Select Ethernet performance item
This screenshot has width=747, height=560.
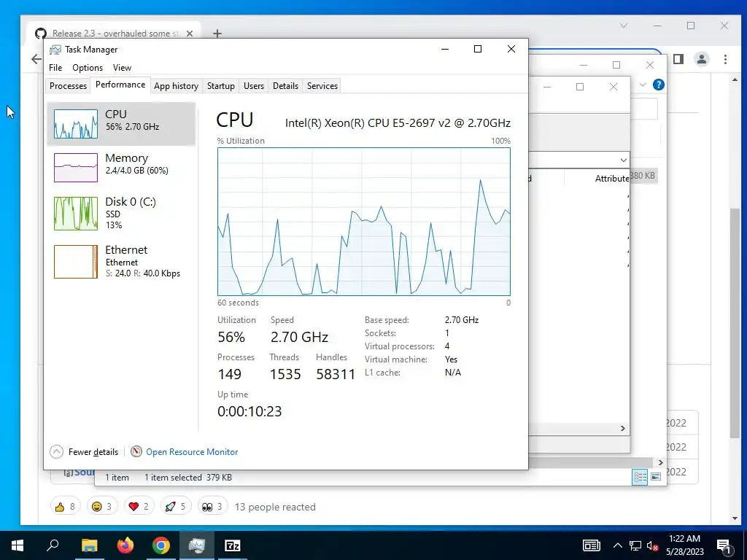tap(121, 262)
